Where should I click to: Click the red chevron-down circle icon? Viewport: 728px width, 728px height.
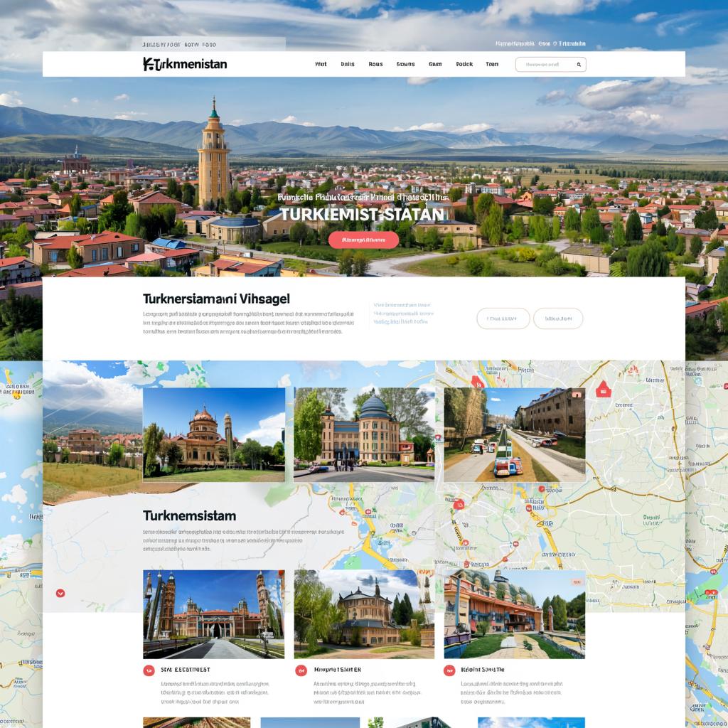click(60, 593)
